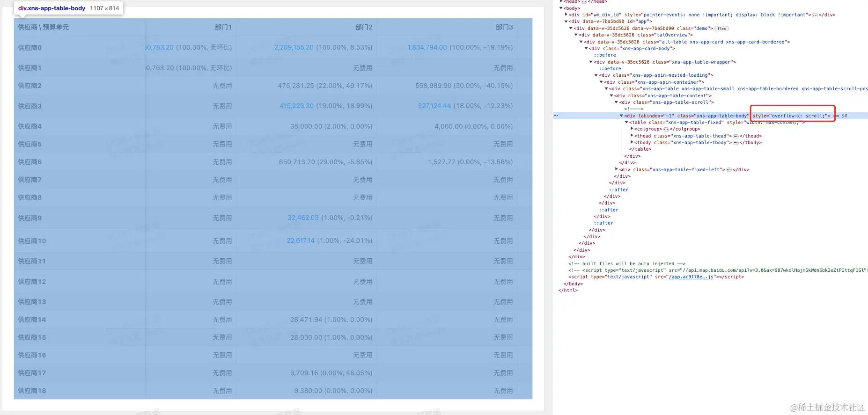The height and width of the screenshot is (415, 868).
Task: Open the 1,834,794.00 amount link for 供应商0
Action: pyautogui.click(x=427, y=47)
